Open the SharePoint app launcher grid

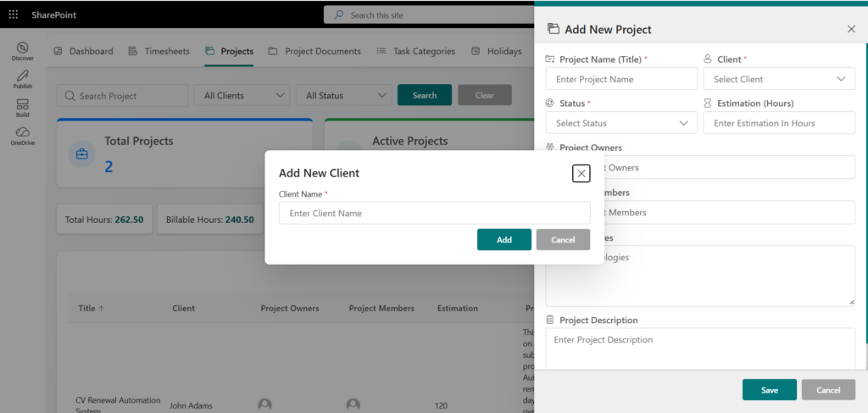(14, 15)
